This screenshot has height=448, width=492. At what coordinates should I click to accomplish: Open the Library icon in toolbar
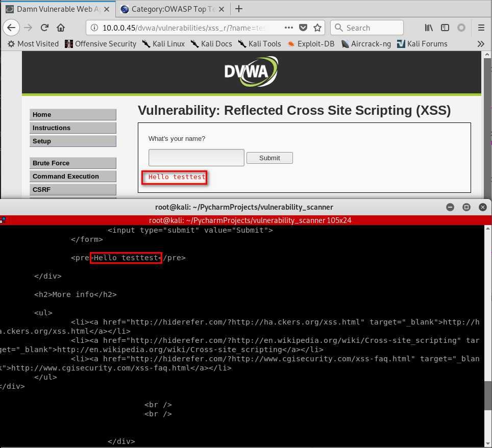429,28
